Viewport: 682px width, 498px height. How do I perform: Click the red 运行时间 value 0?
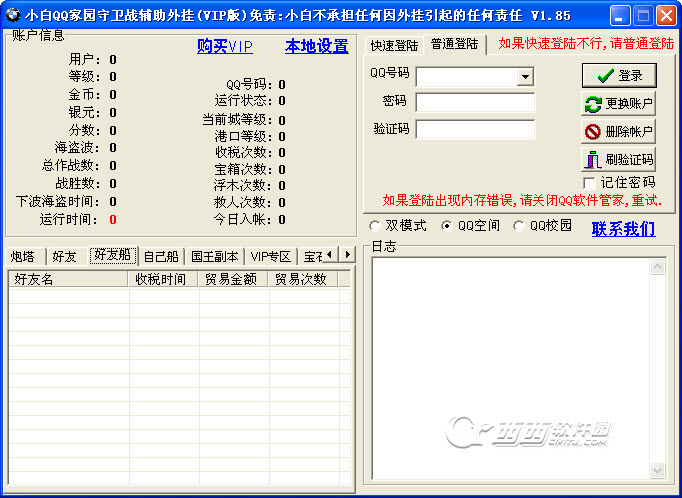click(x=113, y=220)
